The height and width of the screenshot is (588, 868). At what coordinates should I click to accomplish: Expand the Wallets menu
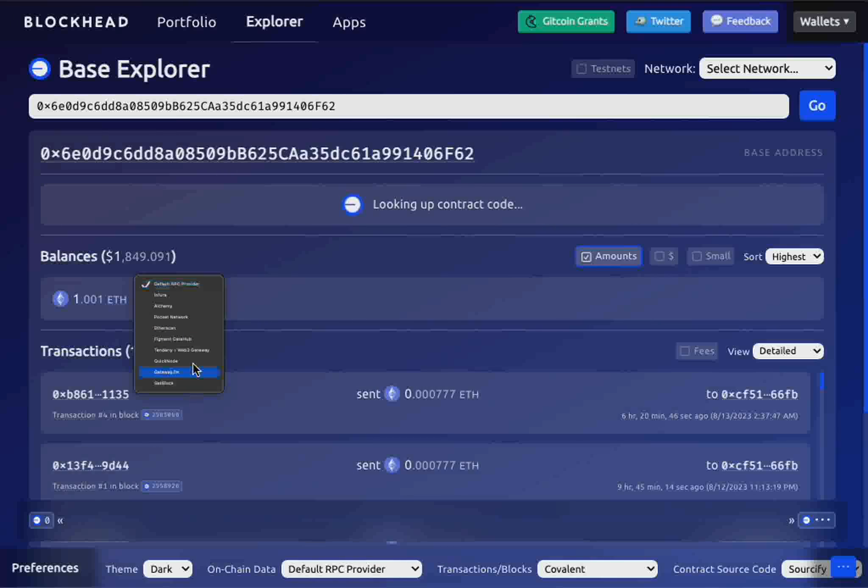click(824, 22)
